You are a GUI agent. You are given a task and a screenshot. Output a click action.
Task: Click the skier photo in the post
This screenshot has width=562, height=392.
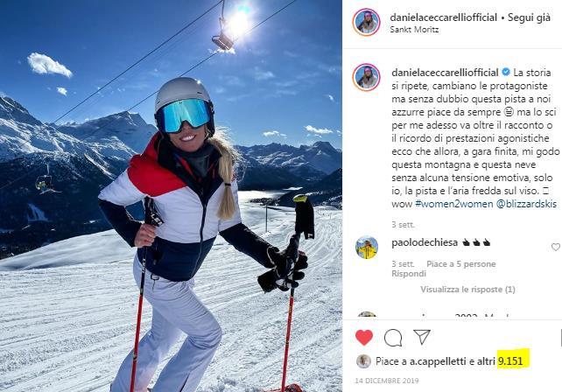pyautogui.click(x=171, y=196)
